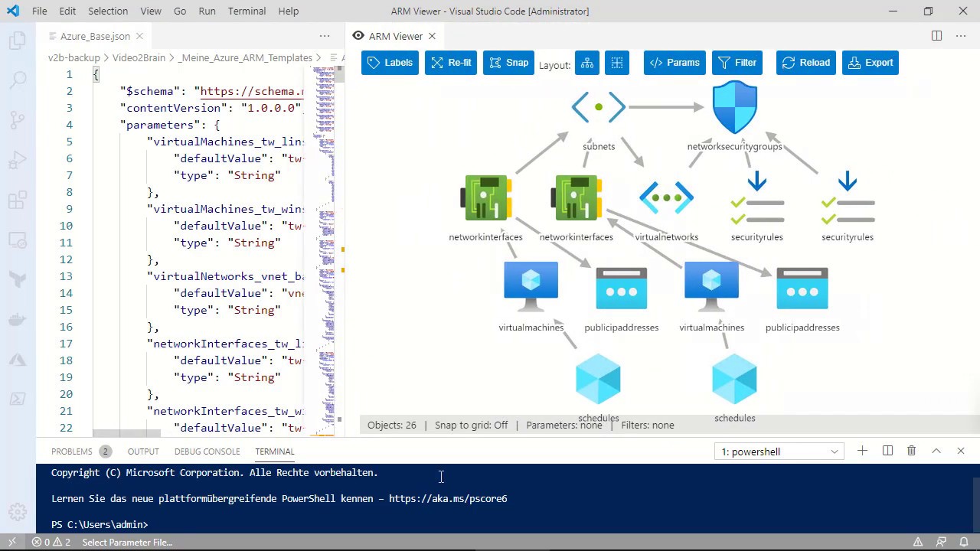
Task: Open the File menu
Action: [x=40, y=11]
